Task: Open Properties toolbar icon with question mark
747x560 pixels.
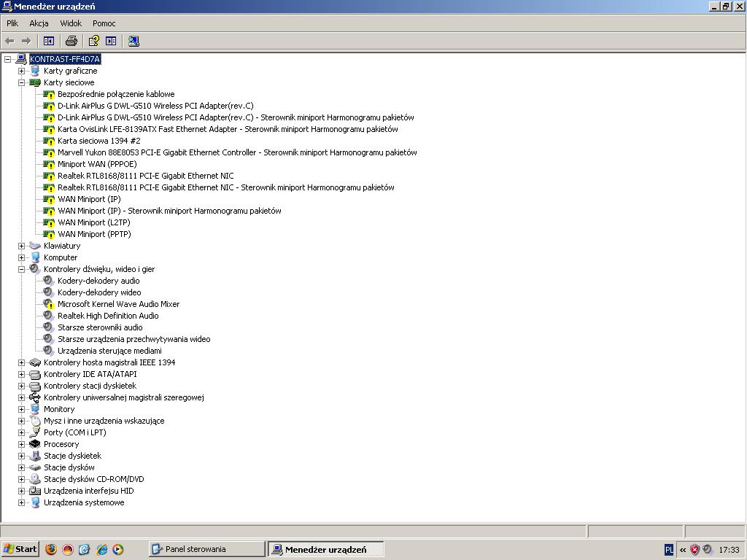Action: 94,41
